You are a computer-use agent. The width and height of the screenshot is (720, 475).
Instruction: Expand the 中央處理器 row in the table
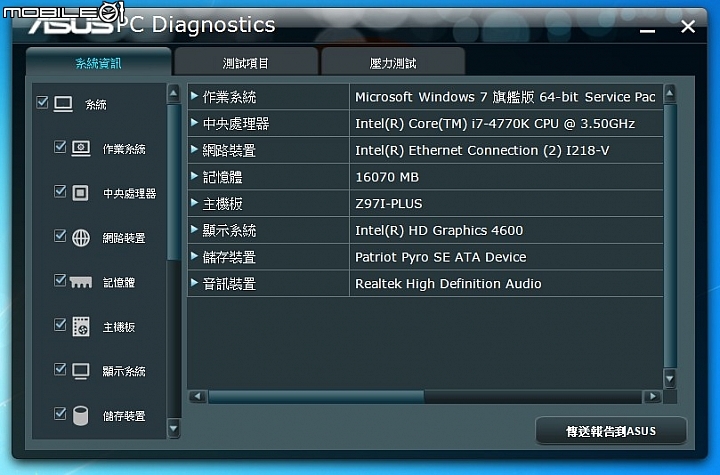point(194,123)
